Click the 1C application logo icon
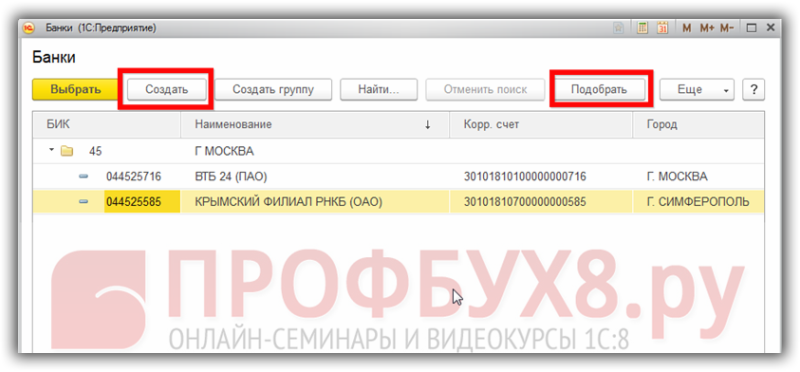Viewport: 800px width, 372px height. click(28, 28)
